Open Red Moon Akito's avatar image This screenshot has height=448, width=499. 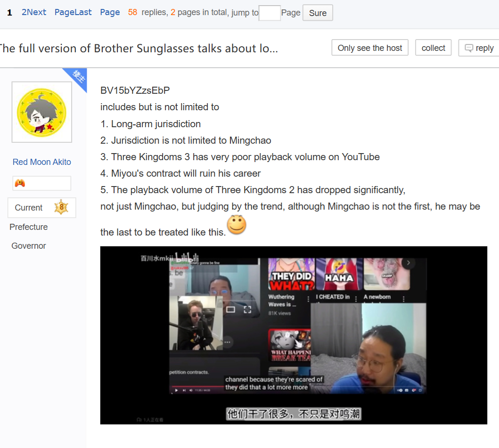42,112
